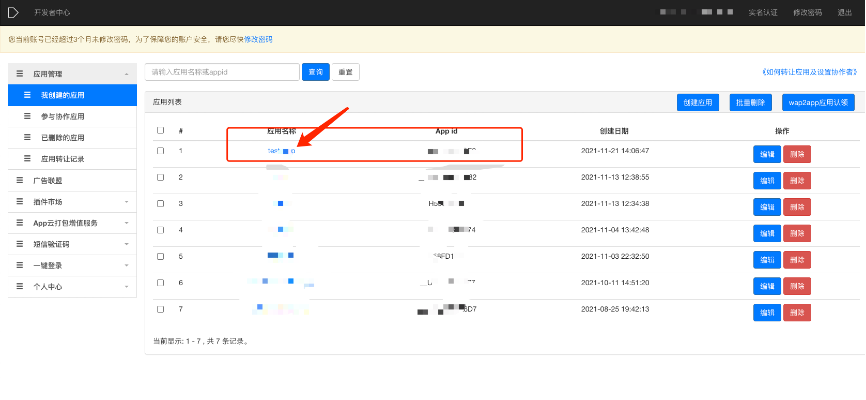Click 修改密码 link in yellow warning banner
866x400 pixels.
[258, 39]
